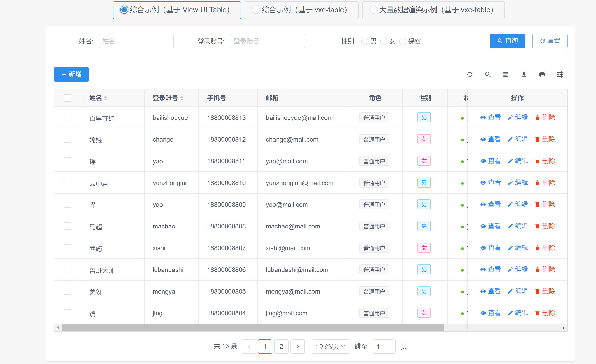
Task: Edit the 嫦娥 row
Action: coord(518,139)
